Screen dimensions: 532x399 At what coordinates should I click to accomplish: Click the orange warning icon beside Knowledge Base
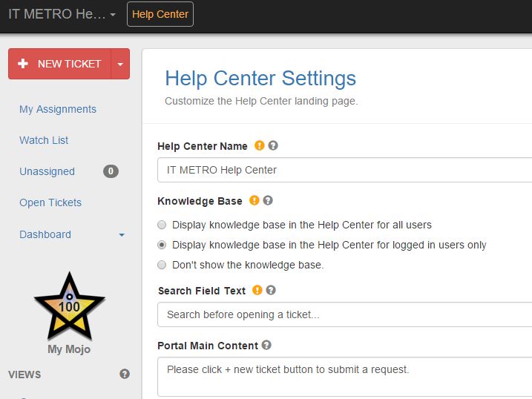[x=254, y=200]
